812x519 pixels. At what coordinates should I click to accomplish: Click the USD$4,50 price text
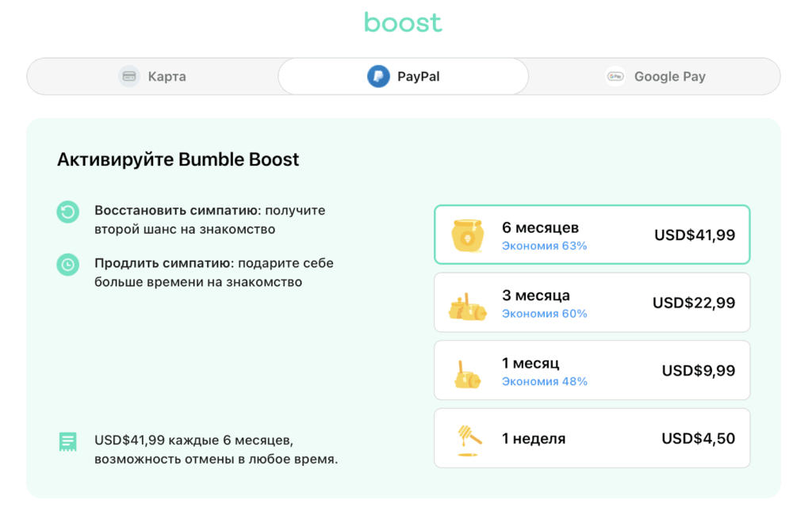(x=697, y=438)
